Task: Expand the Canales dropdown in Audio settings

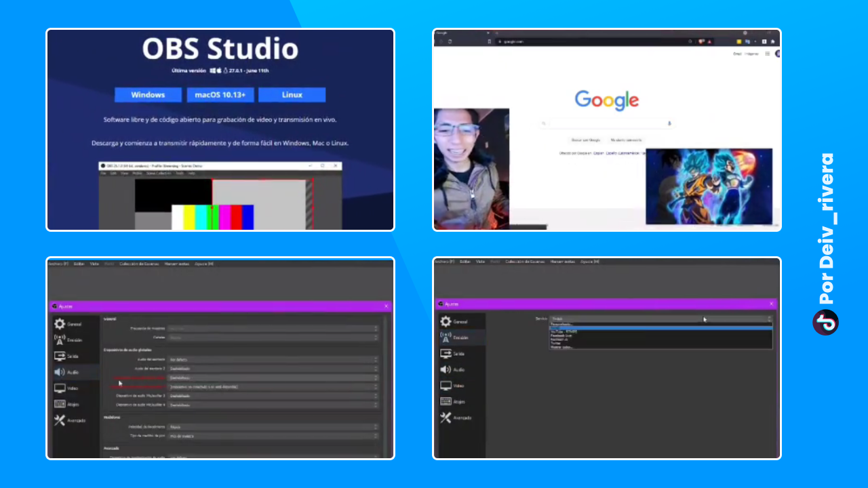Action: tap(273, 337)
